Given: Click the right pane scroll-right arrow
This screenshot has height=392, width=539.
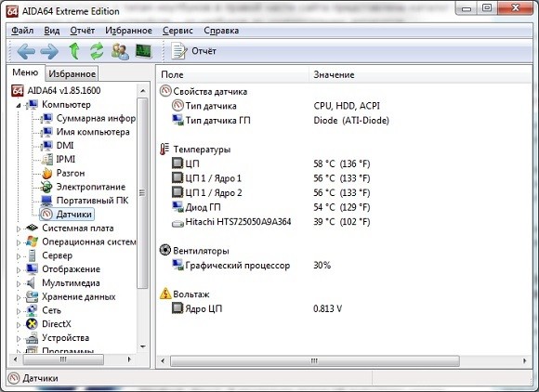Looking at the screenshot, I should point(524,360).
